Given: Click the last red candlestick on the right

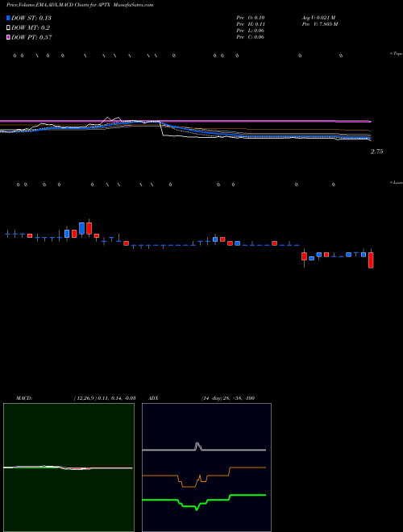Looking at the screenshot, I should pyautogui.click(x=371, y=260).
